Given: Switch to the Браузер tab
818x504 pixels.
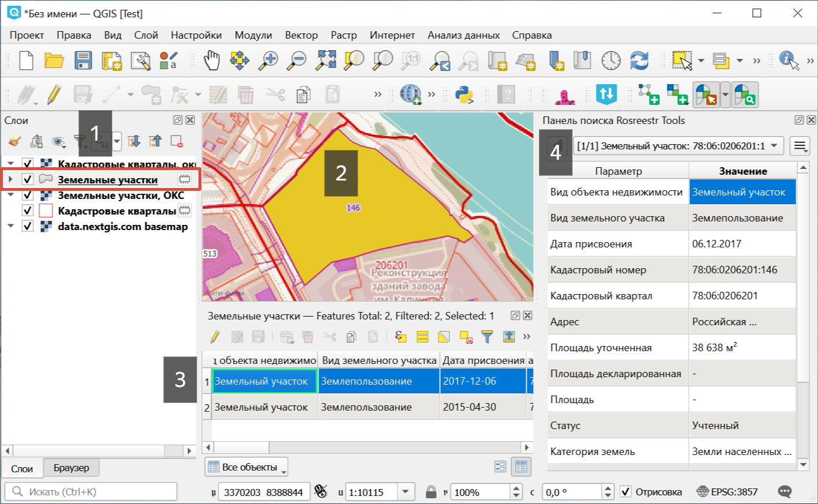Looking at the screenshot, I should pyautogui.click(x=72, y=468).
